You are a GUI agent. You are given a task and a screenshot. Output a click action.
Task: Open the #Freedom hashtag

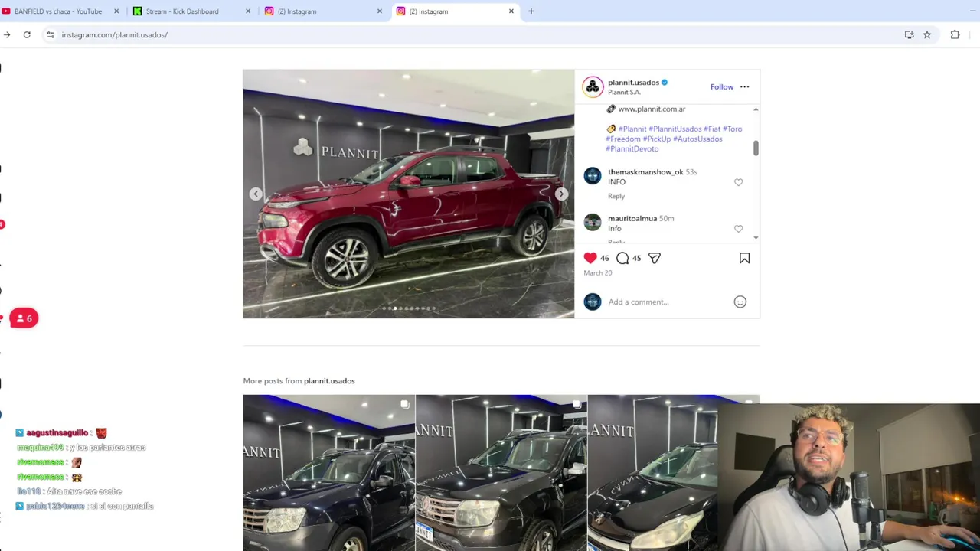click(623, 139)
